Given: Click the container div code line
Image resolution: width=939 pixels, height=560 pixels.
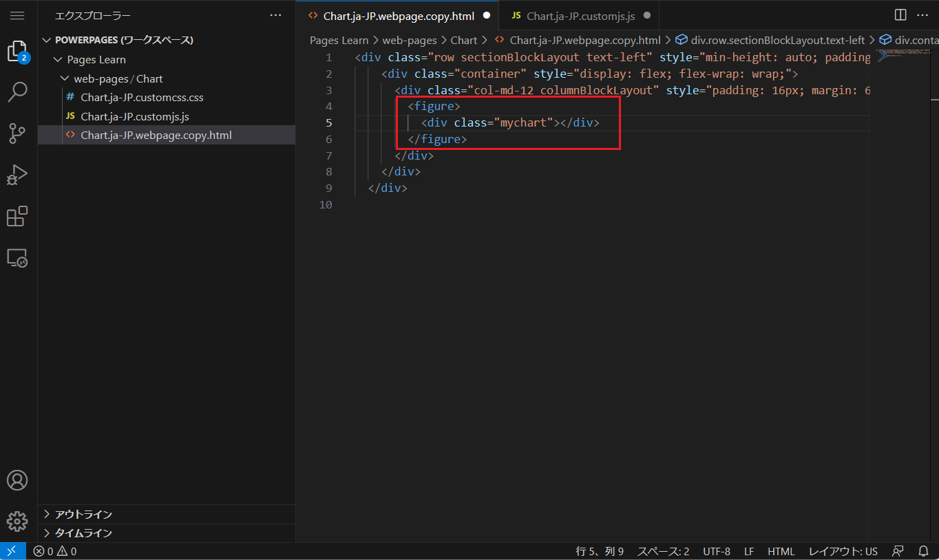Looking at the screenshot, I should 589,74.
